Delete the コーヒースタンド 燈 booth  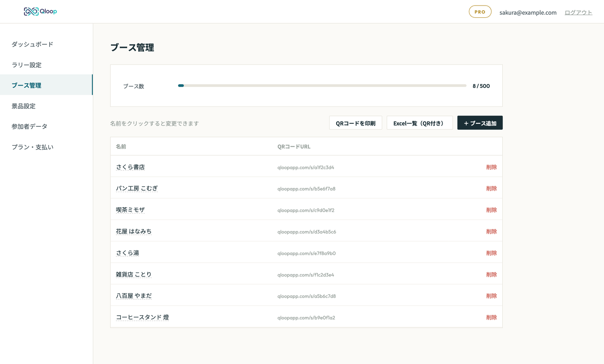click(491, 317)
